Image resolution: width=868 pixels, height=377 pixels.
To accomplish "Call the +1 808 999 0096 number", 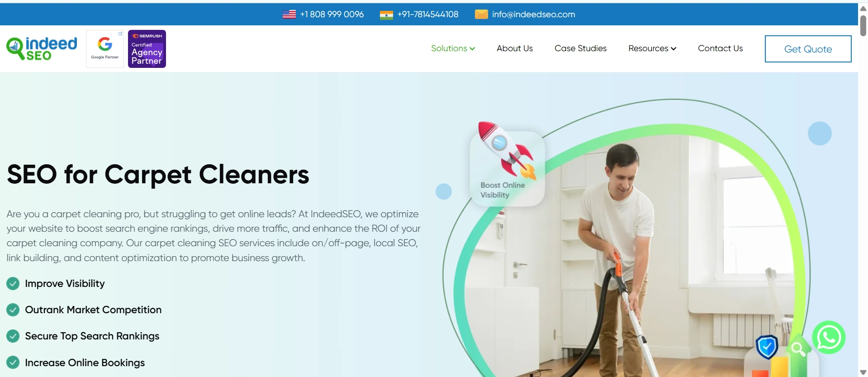I will tap(332, 14).
